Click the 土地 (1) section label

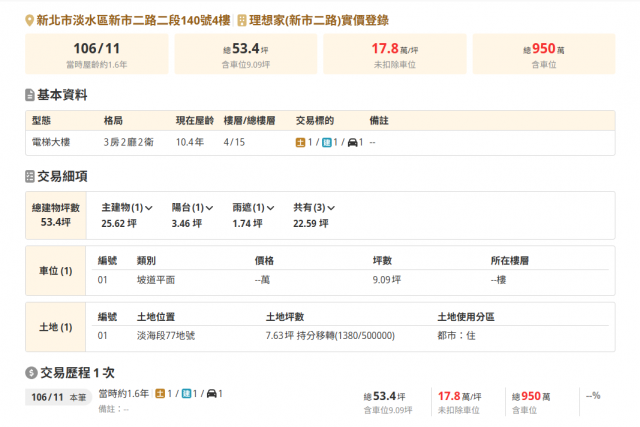pyautogui.click(x=56, y=327)
